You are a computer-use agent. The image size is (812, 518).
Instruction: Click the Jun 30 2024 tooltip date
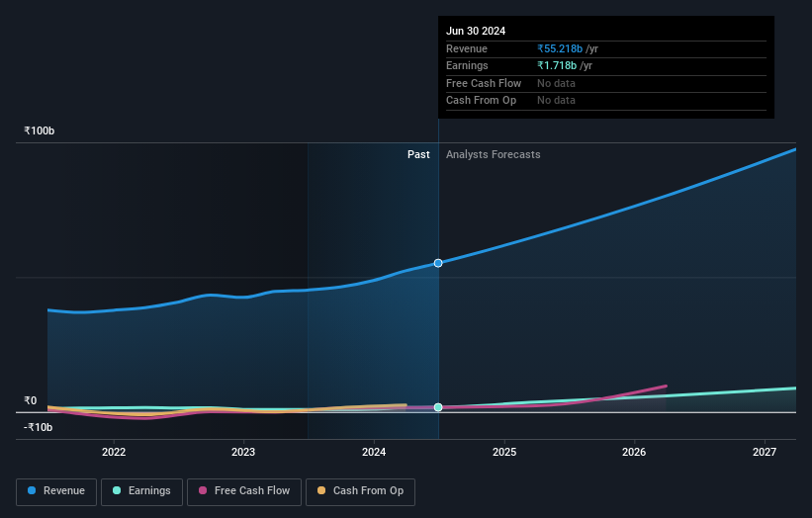476,31
